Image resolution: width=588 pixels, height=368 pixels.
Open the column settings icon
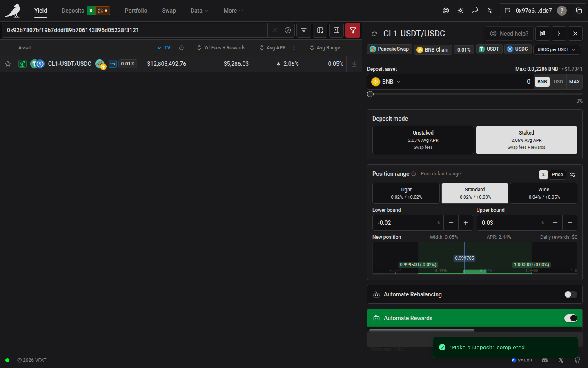[x=320, y=30]
